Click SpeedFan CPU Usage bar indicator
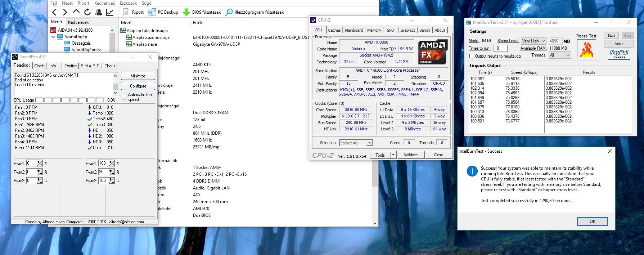Image resolution: width=644 pixels, height=255 pixels. 70,100
